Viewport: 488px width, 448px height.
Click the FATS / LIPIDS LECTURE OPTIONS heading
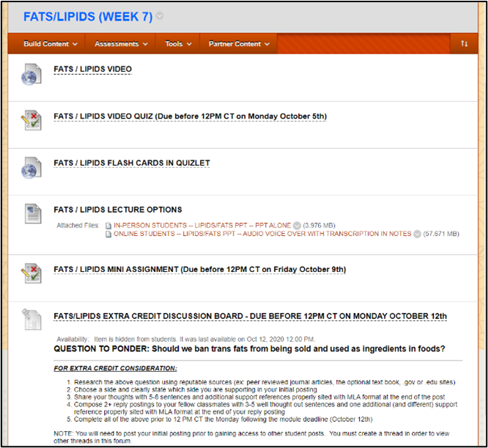(118, 210)
